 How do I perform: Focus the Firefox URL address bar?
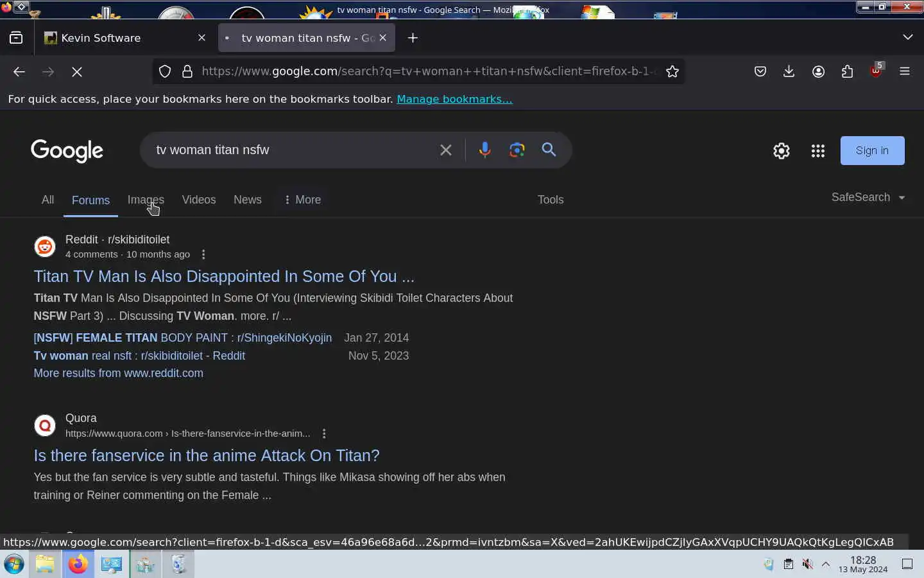429,71
